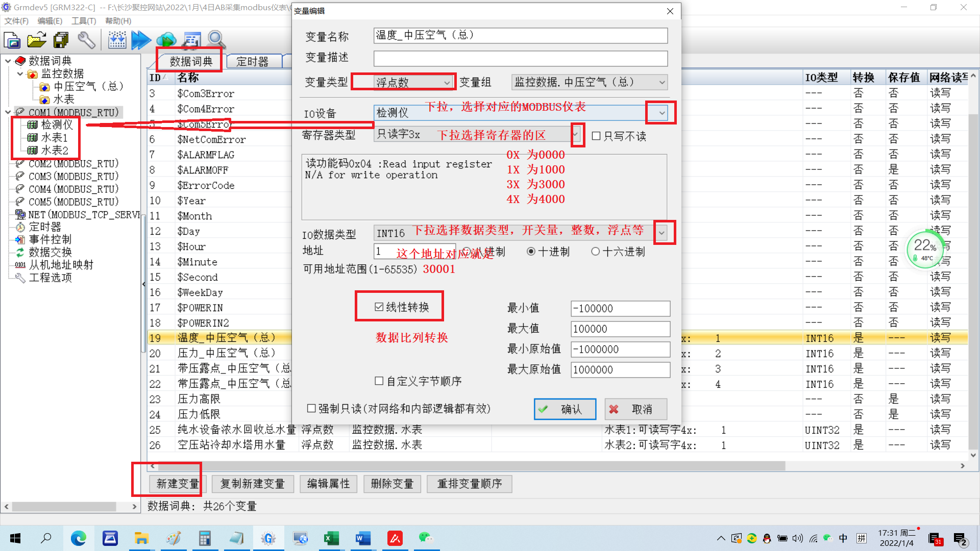Click the open folder toolbar icon
The image size is (980, 551).
tap(37, 40)
